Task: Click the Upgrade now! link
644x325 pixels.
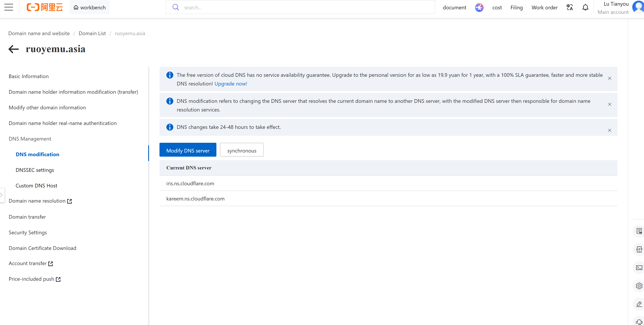Action: [231, 84]
